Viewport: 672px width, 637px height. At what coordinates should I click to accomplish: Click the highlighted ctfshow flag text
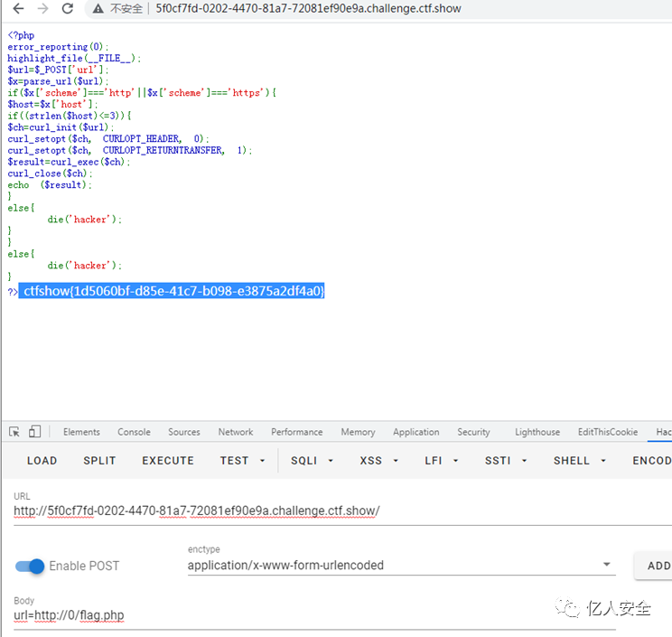pyautogui.click(x=173, y=291)
